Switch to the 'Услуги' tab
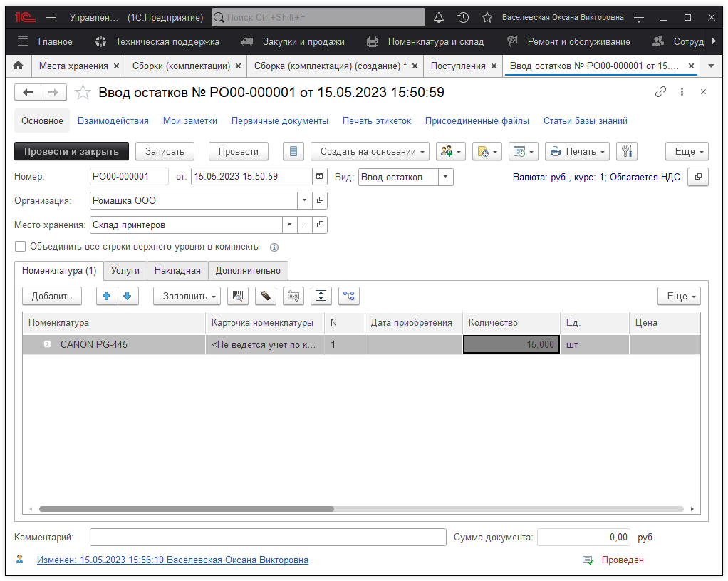 click(x=125, y=270)
